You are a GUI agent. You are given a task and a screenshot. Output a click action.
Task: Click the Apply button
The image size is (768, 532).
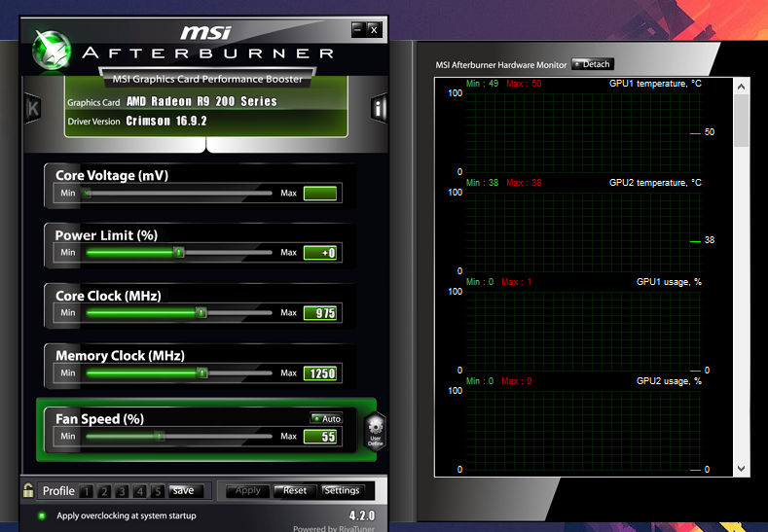pos(248,490)
